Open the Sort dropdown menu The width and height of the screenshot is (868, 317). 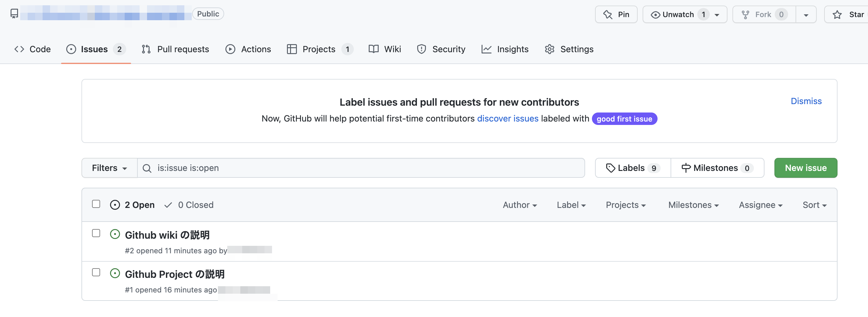(814, 205)
